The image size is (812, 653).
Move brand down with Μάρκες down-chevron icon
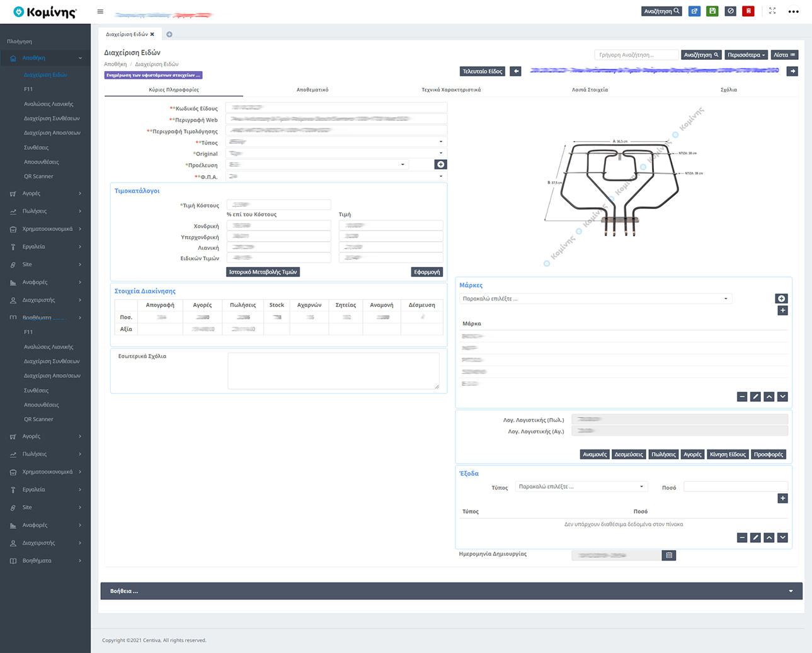(782, 397)
